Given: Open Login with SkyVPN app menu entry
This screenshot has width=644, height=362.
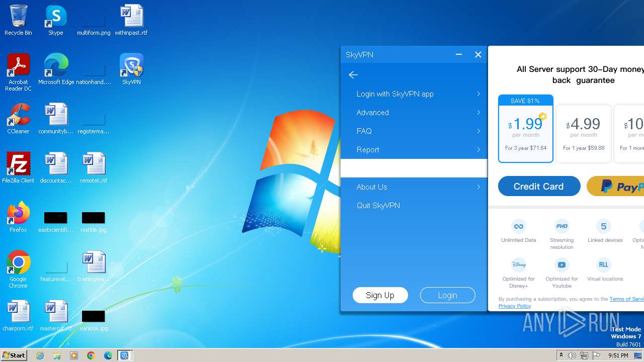Looking at the screenshot, I should 414,94.
